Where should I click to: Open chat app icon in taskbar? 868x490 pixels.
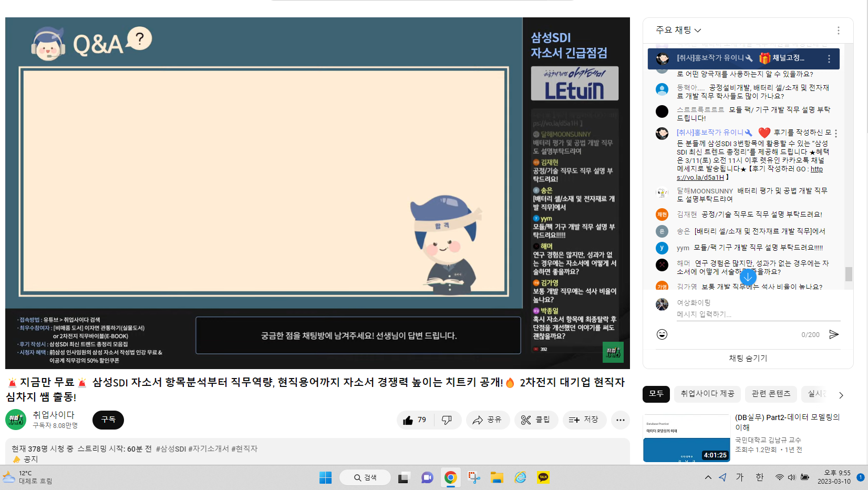(427, 477)
